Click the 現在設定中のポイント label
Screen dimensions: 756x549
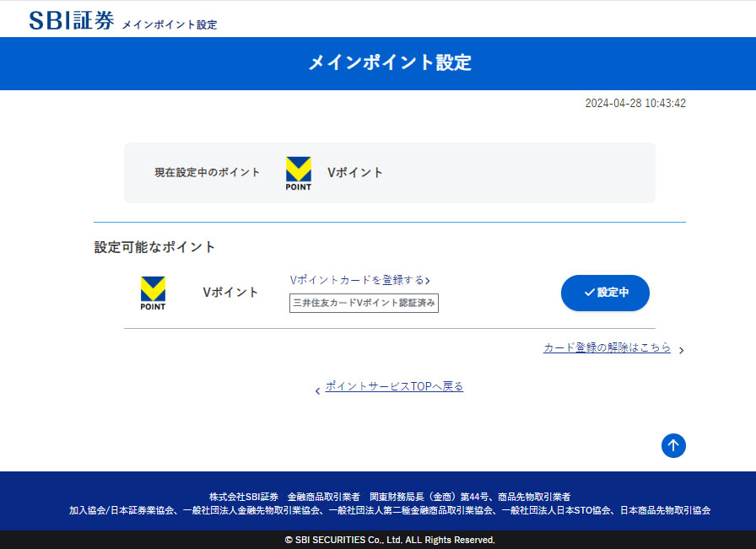(208, 172)
